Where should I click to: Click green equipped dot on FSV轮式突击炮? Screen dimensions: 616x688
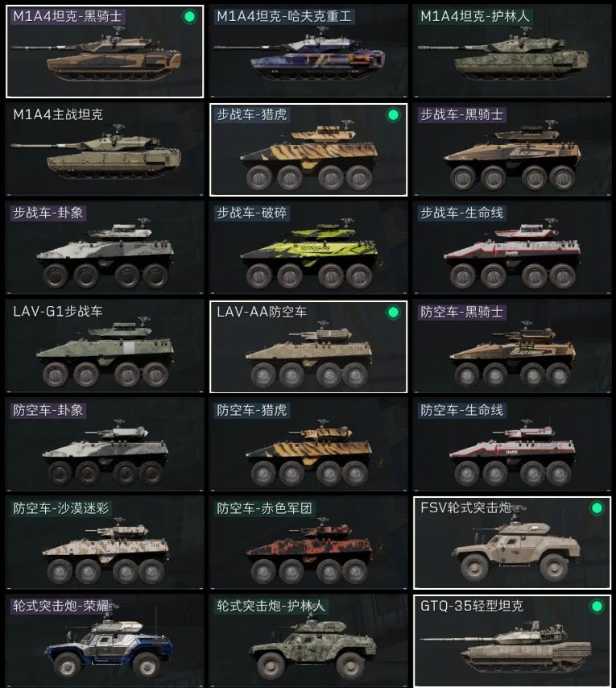pos(597,508)
